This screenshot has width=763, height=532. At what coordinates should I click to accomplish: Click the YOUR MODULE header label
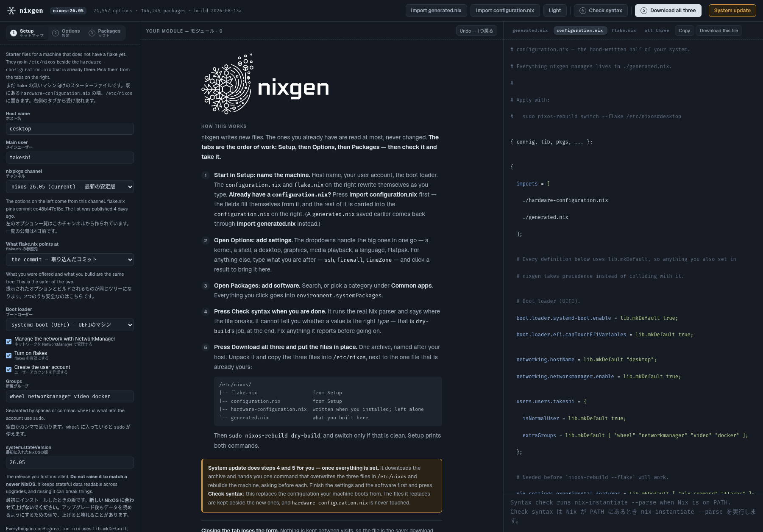(184, 31)
